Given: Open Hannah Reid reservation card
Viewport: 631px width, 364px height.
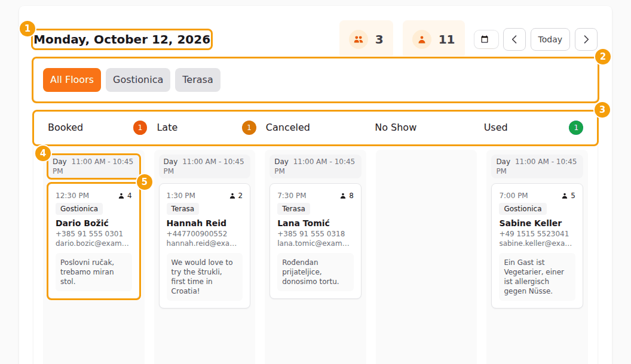Looking at the screenshot, I should tap(204, 246).
